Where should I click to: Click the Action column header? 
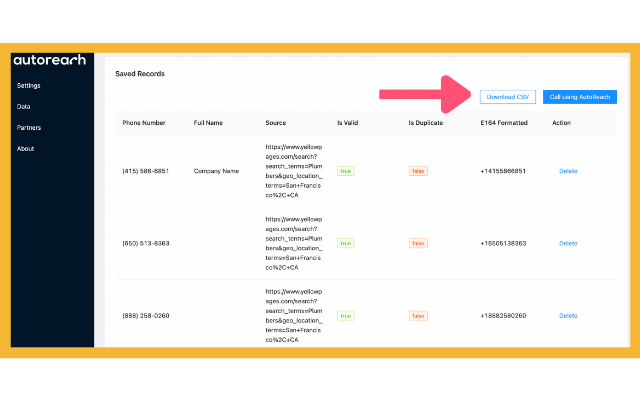[x=561, y=123]
